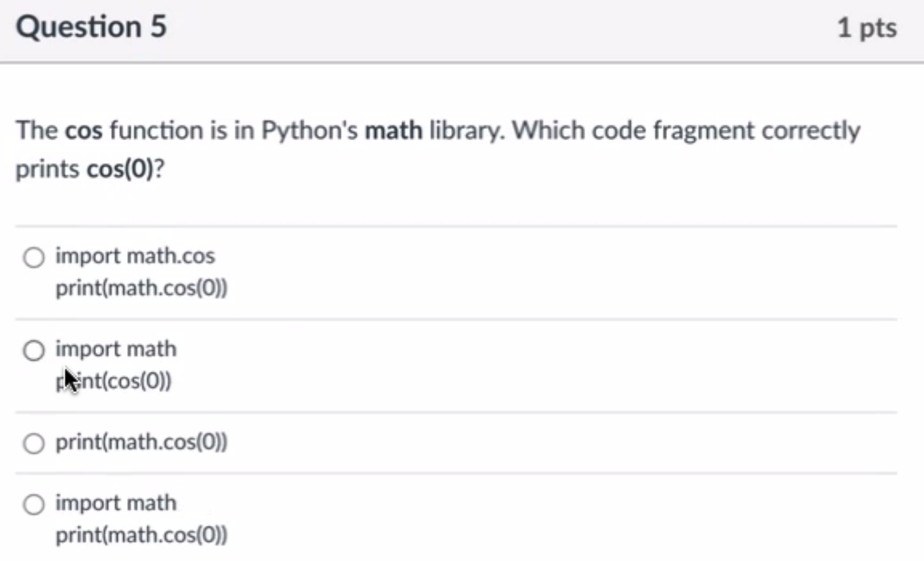Click the bold word 'cos' in the question

coord(84,131)
